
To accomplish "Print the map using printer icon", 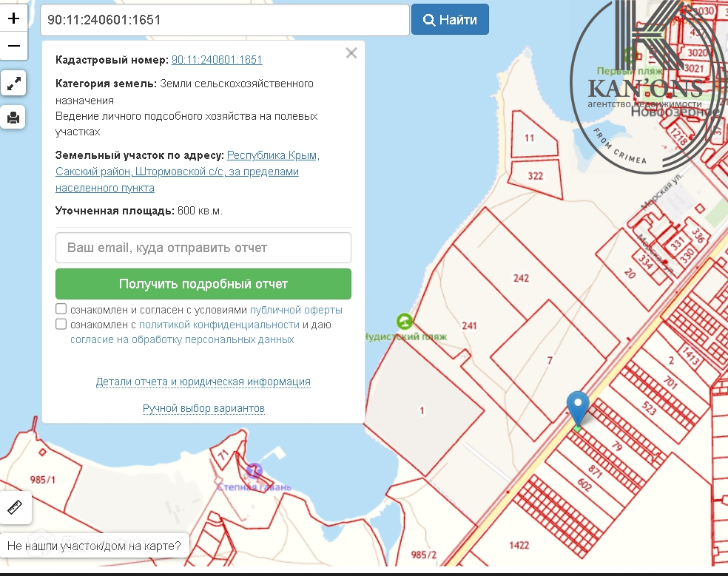I will 13,118.
